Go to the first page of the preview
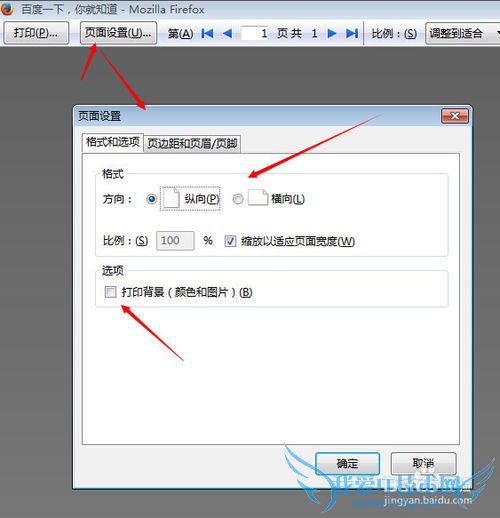 pyautogui.click(x=207, y=33)
